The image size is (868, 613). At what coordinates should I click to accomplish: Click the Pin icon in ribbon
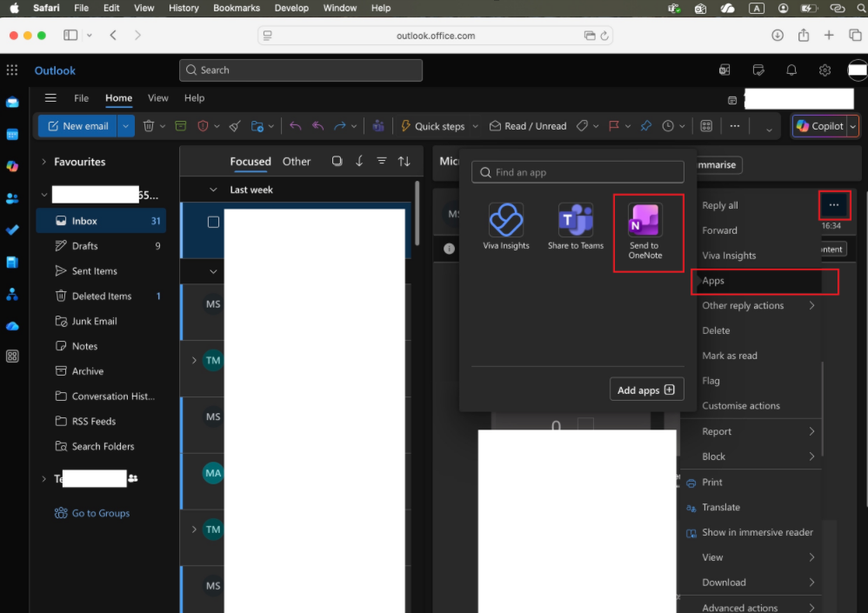(645, 126)
